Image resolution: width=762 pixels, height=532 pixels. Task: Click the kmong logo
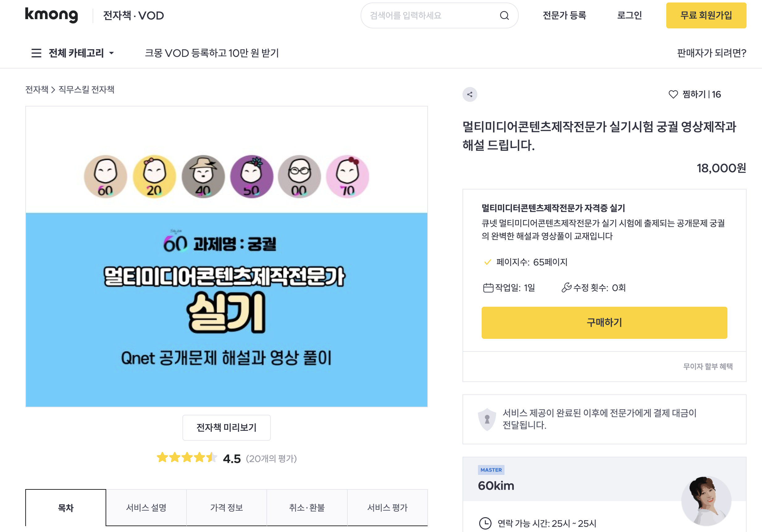[x=52, y=15]
